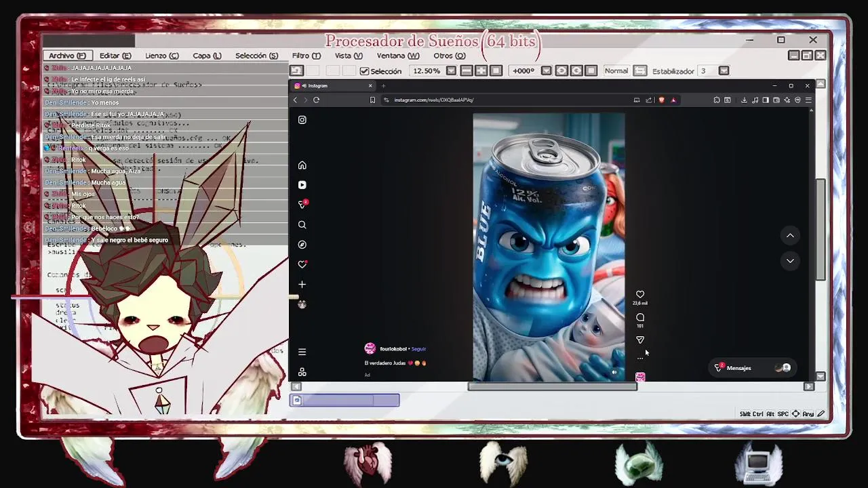Open the Archivo menu
868x488 pixels.
[67, 56]
